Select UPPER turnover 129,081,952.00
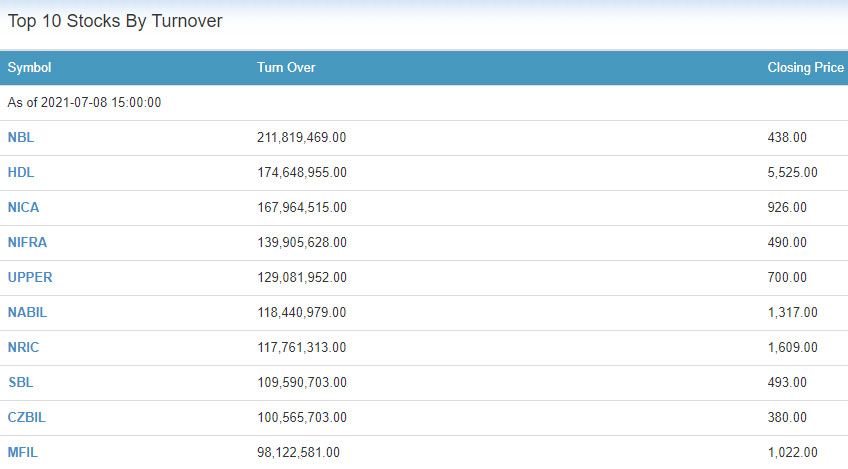Viewport: 848px width, 469px height. click(302, 278)
